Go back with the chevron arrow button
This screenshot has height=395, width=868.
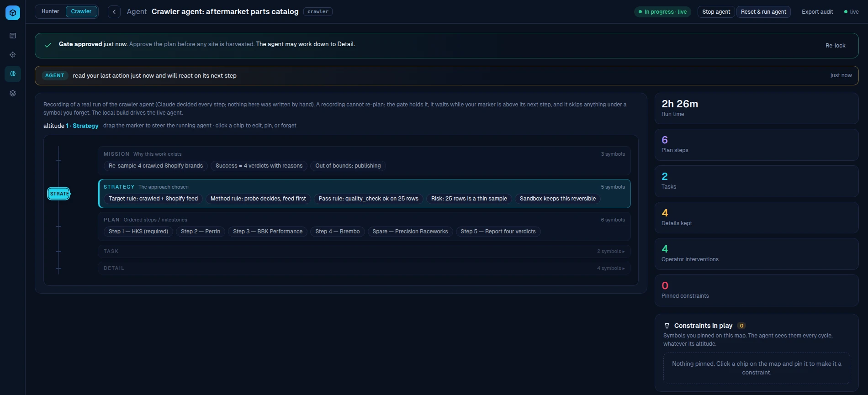tap(114, 12)
